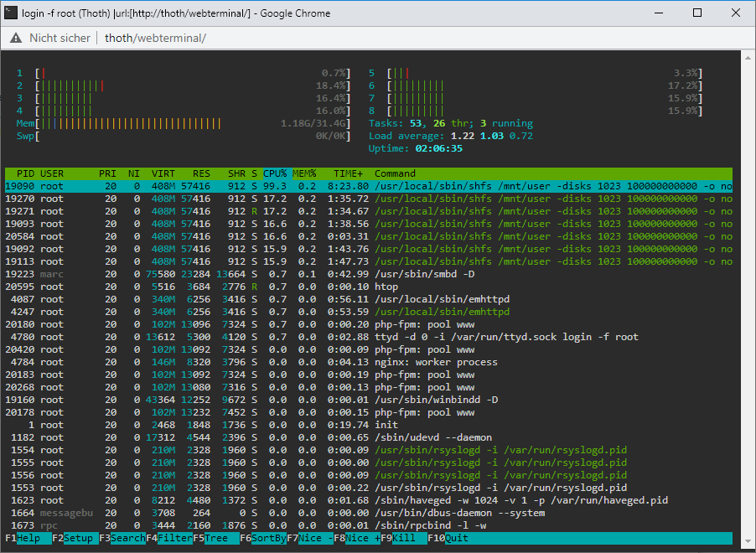Select the htop process row

coord(369,287)
